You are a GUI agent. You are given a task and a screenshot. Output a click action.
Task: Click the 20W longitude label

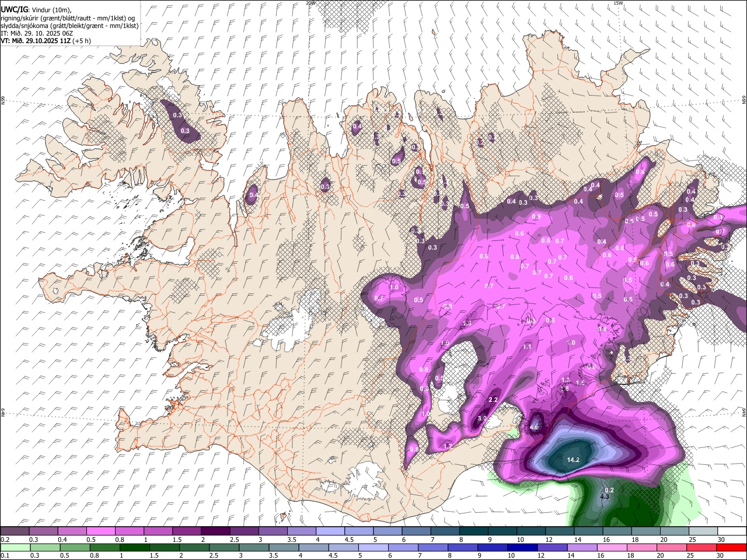tap(310, 3)
